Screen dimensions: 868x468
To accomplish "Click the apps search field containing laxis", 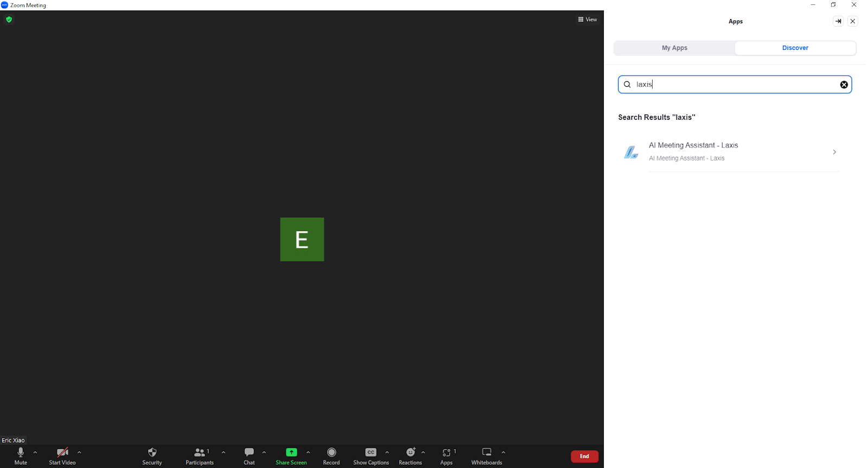I will 735,85.
